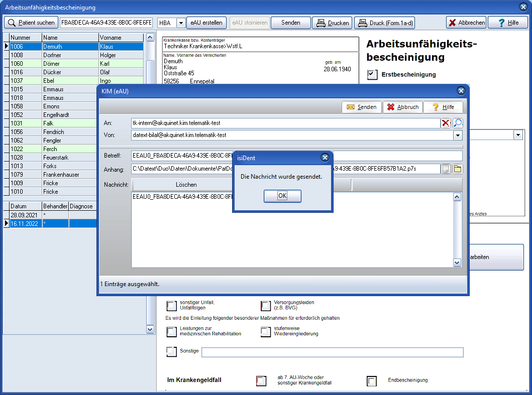Browse attachment with folder icon
532x395 pixels.
458,169
